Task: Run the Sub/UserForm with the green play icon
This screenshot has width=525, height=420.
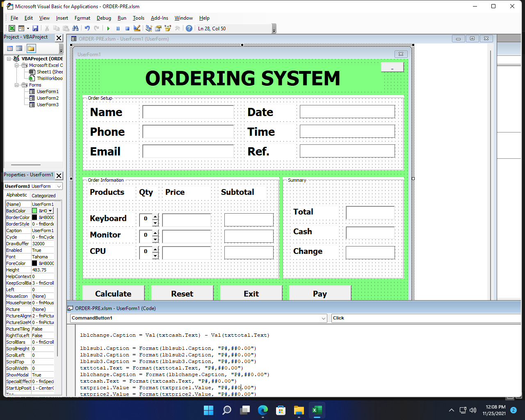Action: (x=108, y=28)
